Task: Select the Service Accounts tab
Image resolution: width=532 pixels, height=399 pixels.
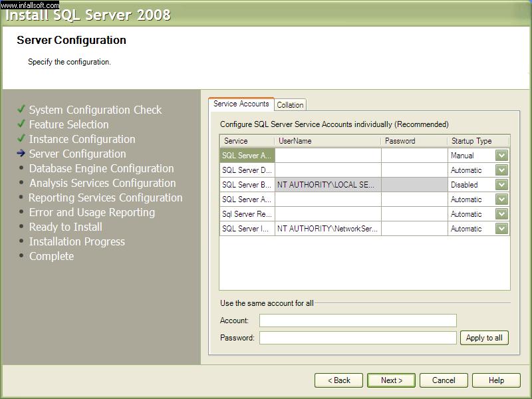Action: point(241,104)
